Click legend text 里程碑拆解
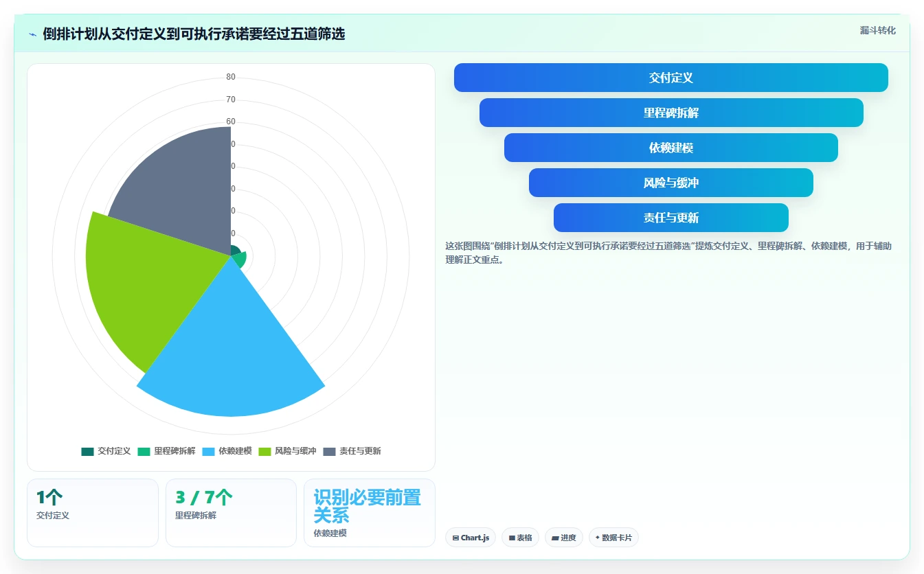 coord(174,451)
